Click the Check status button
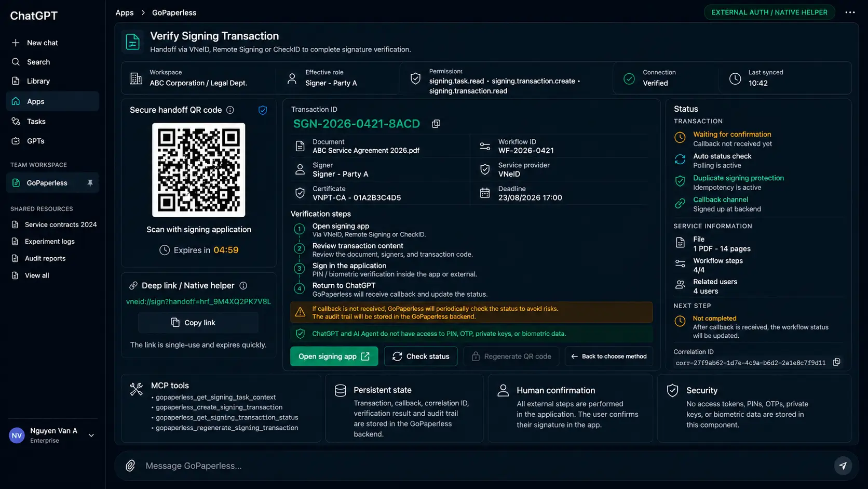868x489 pixels. [421, 356]
